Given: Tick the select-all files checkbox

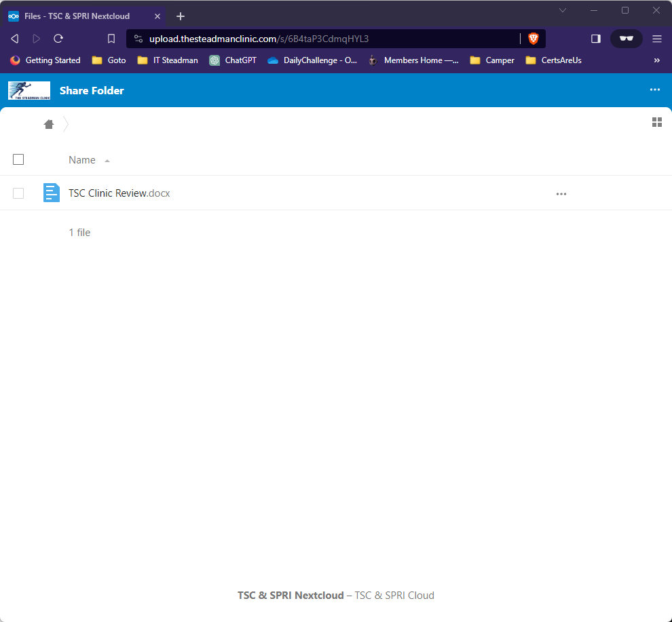Looking at the screenshot, I should click(x=18, y=159).
